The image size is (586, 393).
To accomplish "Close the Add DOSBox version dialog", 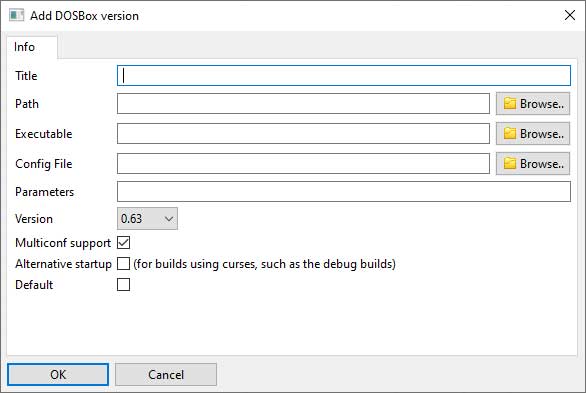I will click(x=570, y=15).
